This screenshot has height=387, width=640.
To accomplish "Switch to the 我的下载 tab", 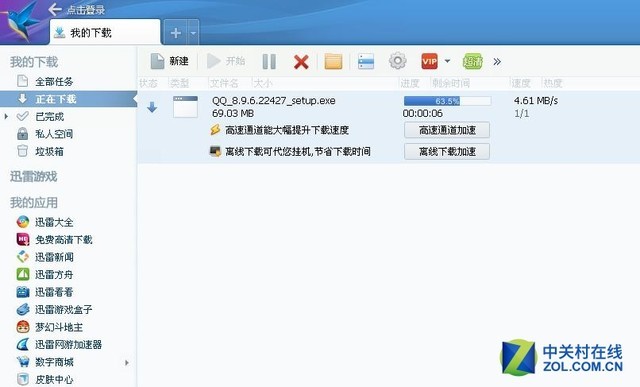I will [x=105, y=32].
